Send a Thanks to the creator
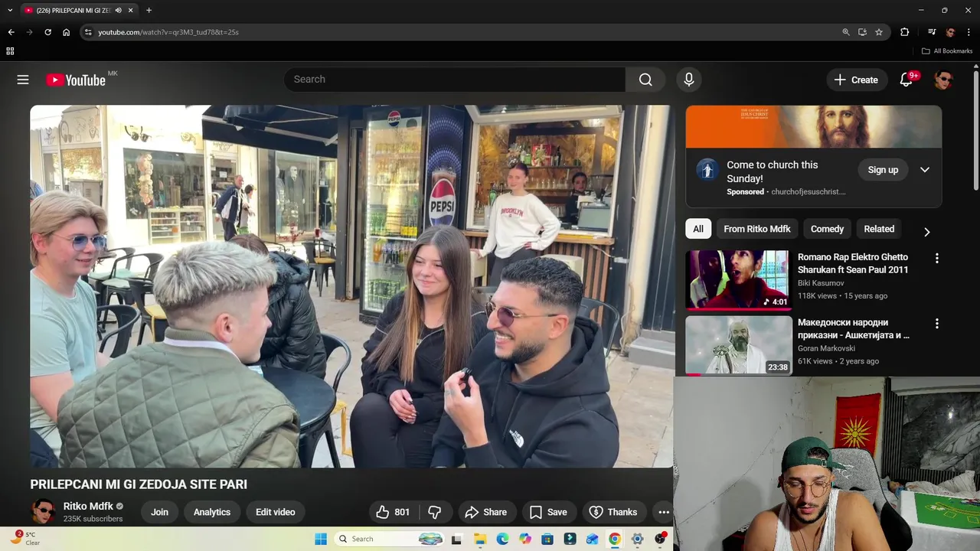980x551 pixels. pos(613,512)
